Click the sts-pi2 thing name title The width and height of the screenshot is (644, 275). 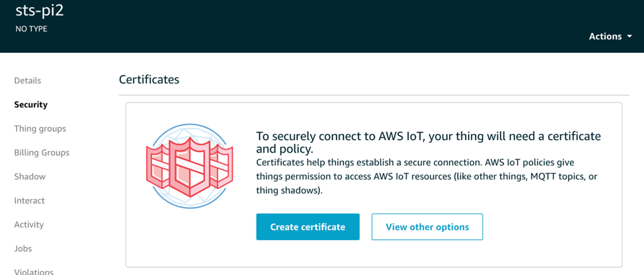[40, 11]
